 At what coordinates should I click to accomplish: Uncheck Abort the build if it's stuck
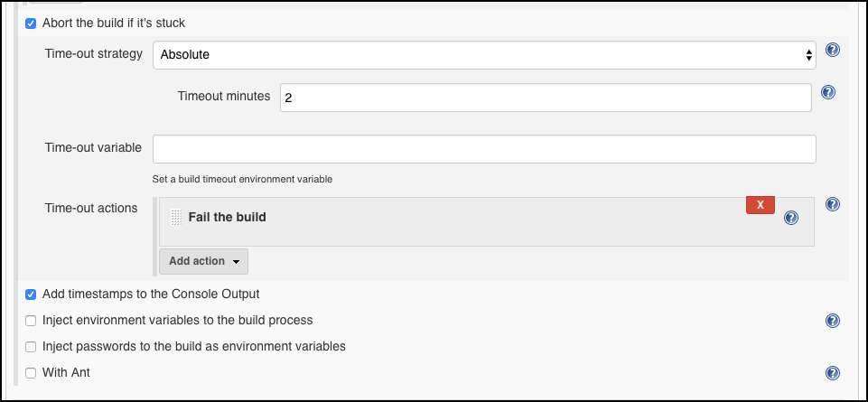click(31, 23)
